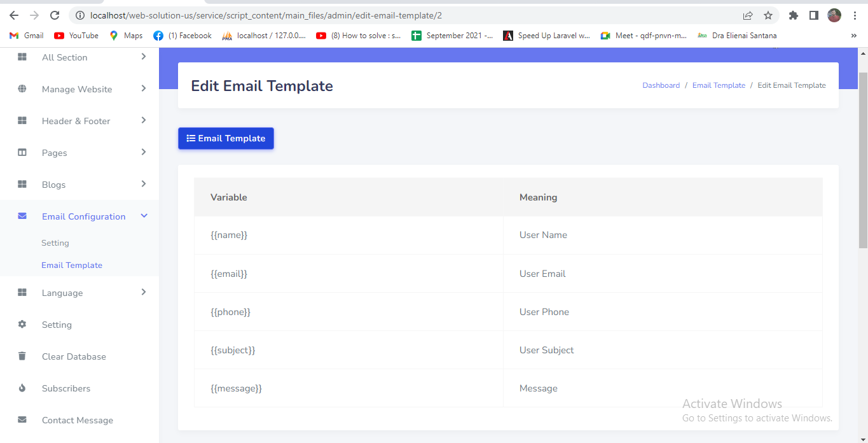Click the Contact Message envelope icon
This screenshot has height=443, width=868.
pyautogui.click(x=22, y=420)
